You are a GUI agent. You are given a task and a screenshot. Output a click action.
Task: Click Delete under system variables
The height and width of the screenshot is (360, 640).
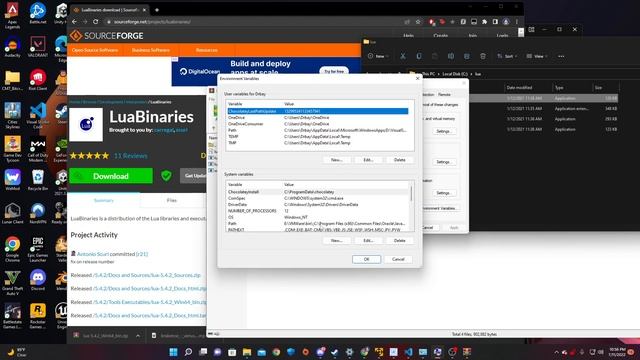400,240
